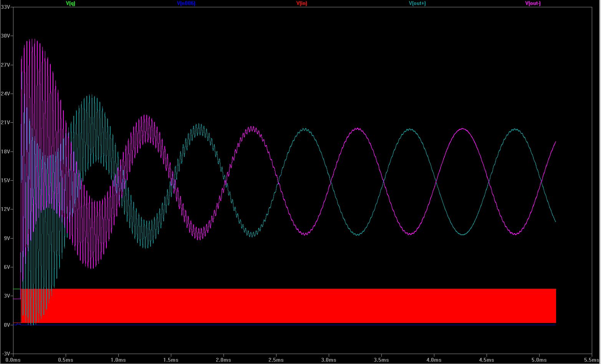Select the 3.5ms time axis value
Viewport: 601px width, 364px height.
click(381, 360)
